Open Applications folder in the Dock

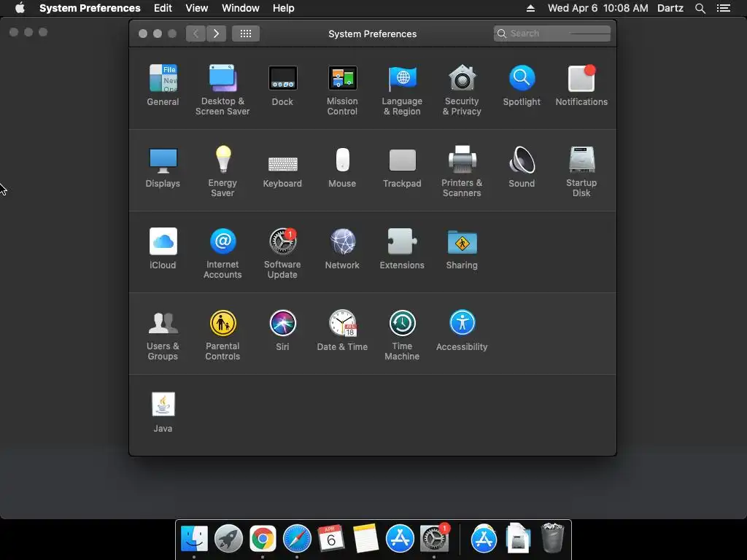pyautogui.click(x=484, y=538)
